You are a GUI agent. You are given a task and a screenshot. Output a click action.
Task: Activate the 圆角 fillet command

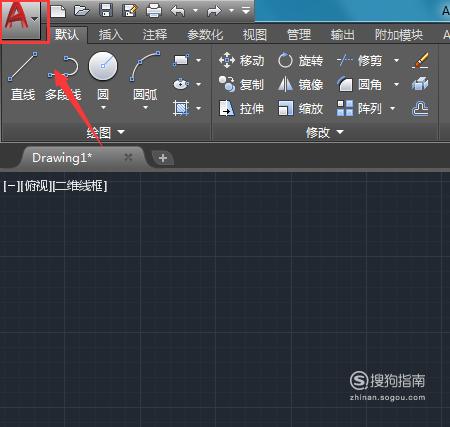359,84
